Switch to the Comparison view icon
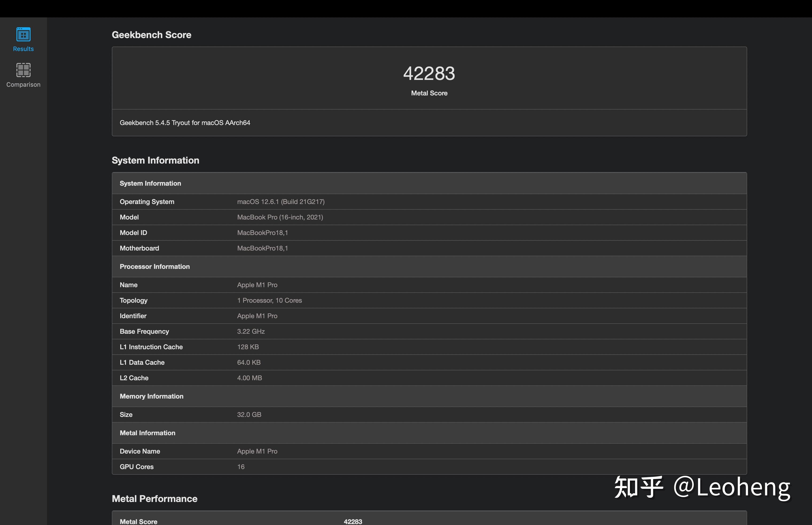The height and width of the screenshot is (525, 812). coord(23,70)
